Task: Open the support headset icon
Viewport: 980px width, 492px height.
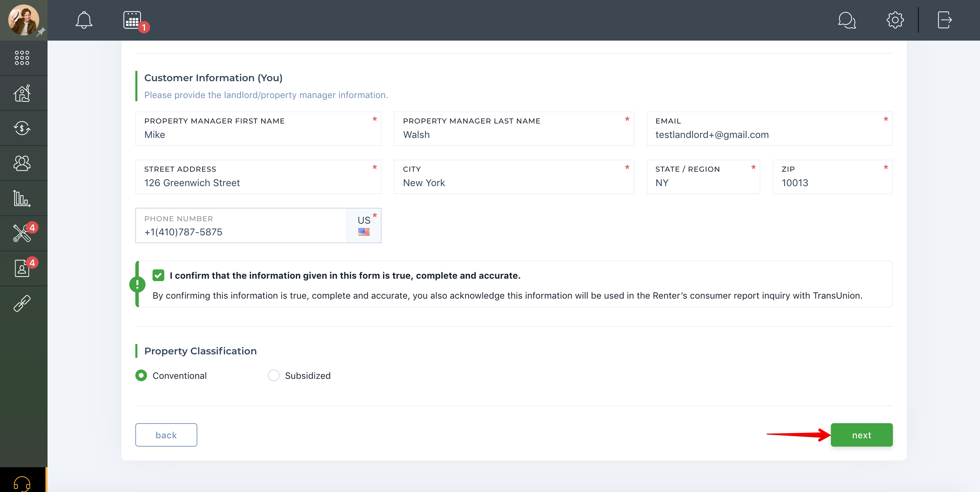Action: point(22,483)
